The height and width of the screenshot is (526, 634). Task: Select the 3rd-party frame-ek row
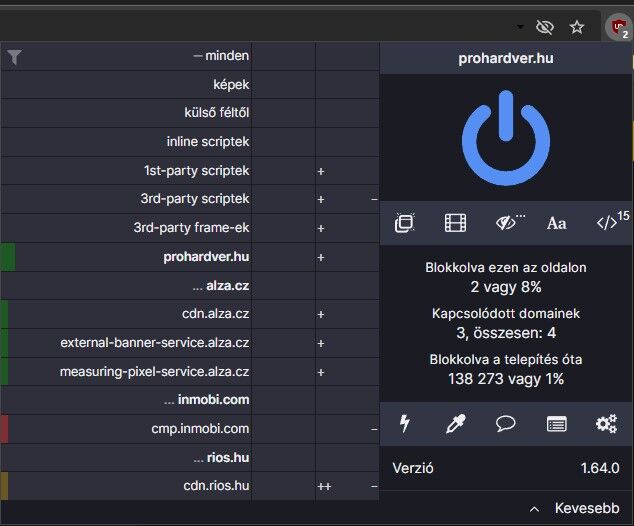coord(125,228)
